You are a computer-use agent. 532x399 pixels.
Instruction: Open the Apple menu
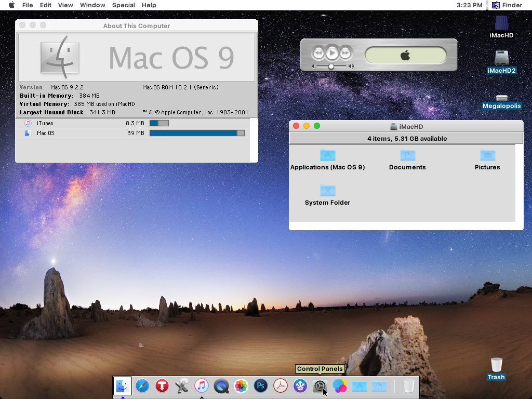(x=11, y=5)
